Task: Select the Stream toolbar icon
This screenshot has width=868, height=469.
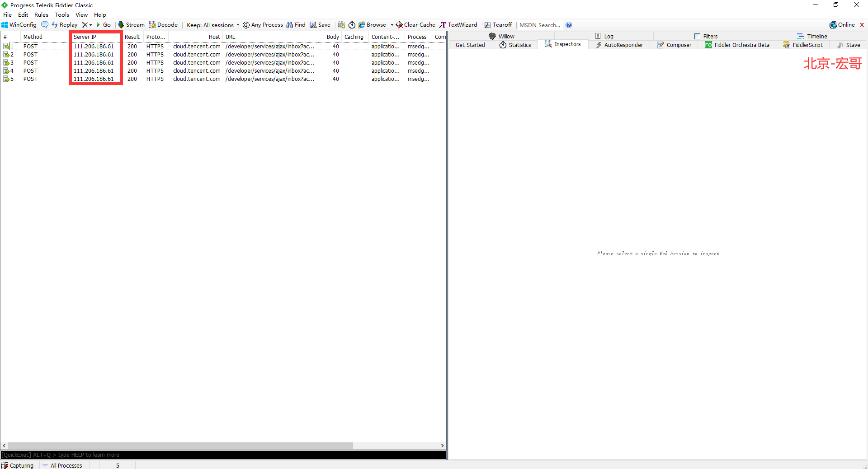Action: (x=131, y=25)
